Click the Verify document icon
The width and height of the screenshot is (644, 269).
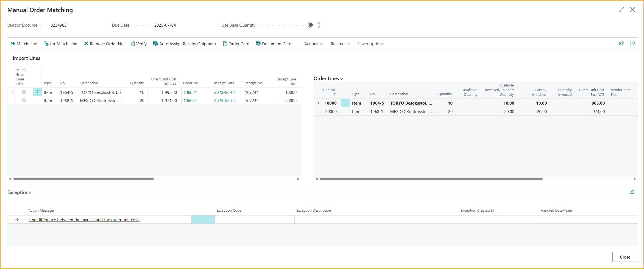click(133, 44)
